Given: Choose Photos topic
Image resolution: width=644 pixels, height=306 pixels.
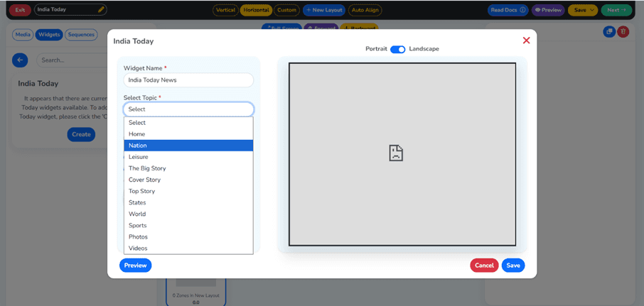Looking at the screenshot, I should pyautogui.click(x=188, y=236).
